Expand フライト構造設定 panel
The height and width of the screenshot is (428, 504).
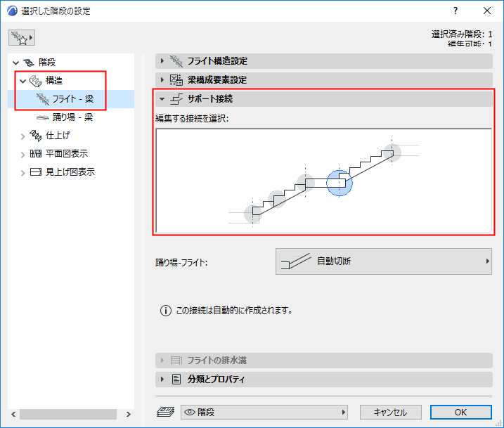pos(162,60)
